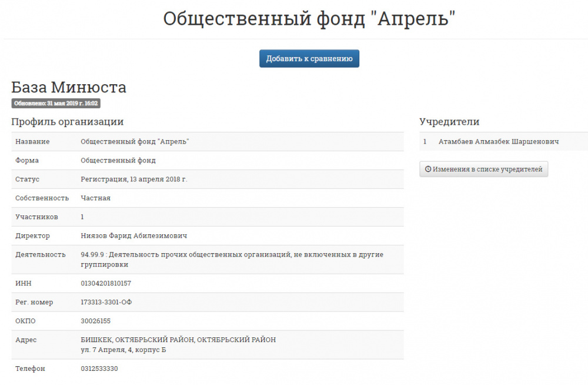This screenshot has height=385, width=588.
Task: Click the ОКПО value 30026155
Action: click(95, 321)
